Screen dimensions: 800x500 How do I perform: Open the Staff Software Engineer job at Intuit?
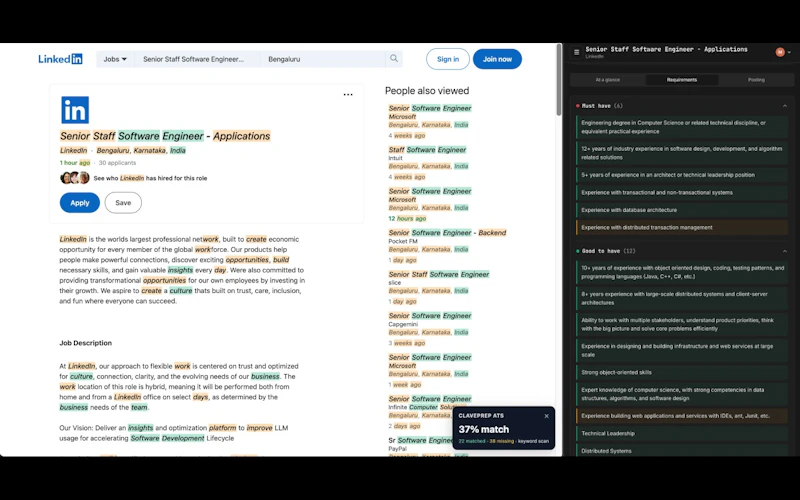click(x=428, y=149)
